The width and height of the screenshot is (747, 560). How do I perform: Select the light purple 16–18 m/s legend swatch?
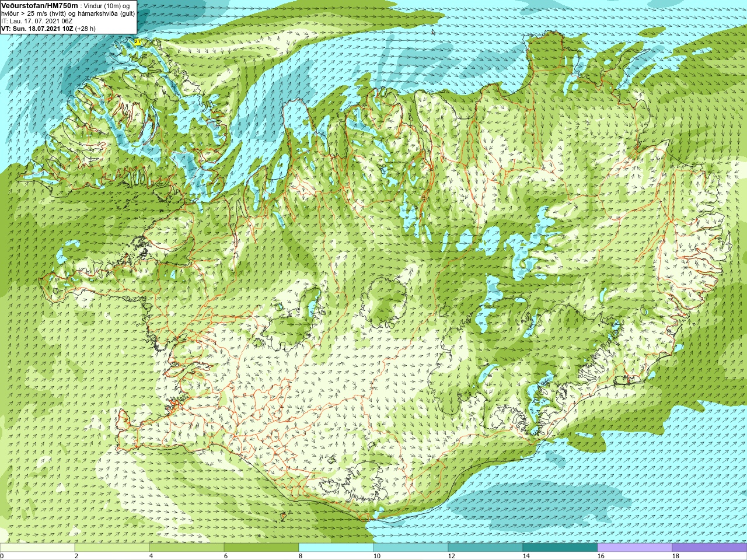click(x=635, y=548)
